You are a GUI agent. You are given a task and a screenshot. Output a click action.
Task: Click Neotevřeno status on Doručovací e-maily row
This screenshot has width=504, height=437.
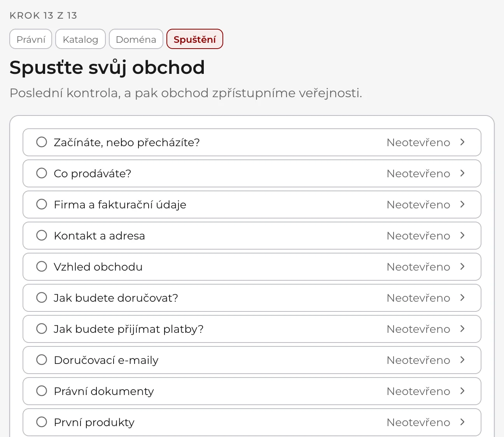point(418,360)
